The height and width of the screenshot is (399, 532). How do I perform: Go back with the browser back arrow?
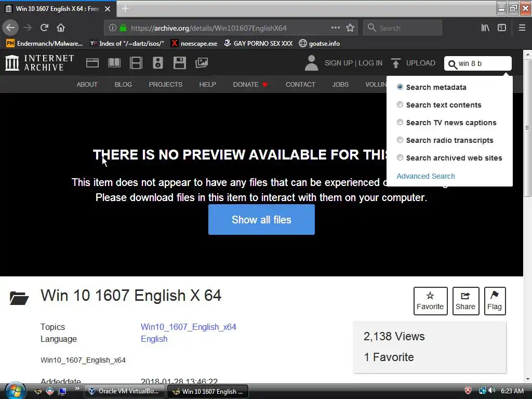(x=10, y=28)
